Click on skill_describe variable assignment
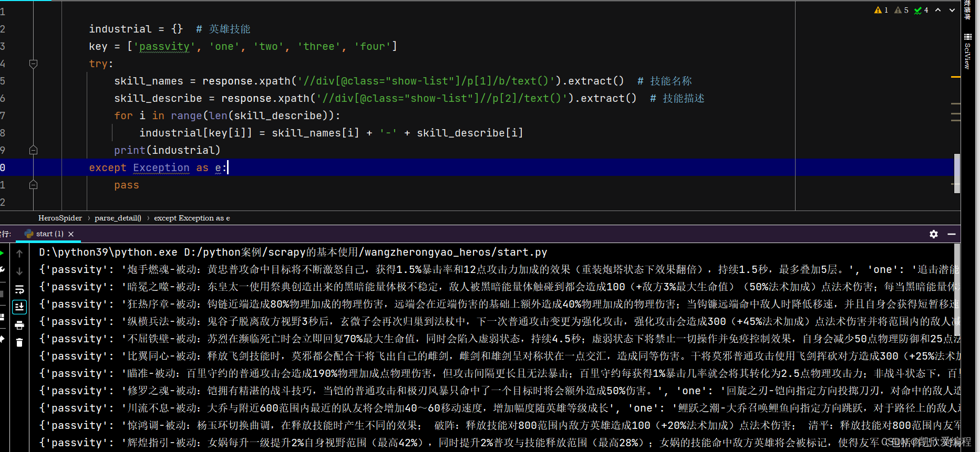The width and height of the screenshot is (980, 452). pyautogui.click(x=158, y=98)
